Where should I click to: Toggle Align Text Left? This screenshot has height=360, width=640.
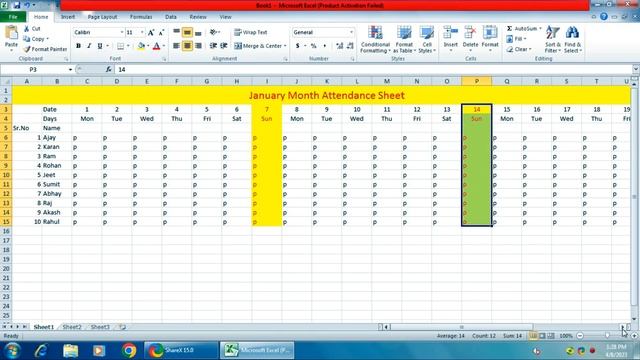click(x=176, y=46)
